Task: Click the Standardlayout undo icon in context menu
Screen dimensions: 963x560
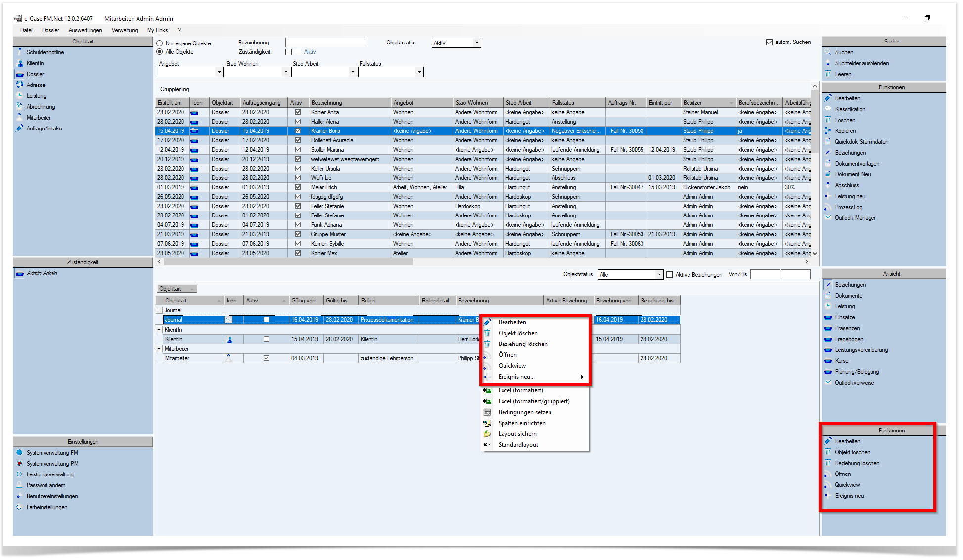Action: click(x=488, y=445)
